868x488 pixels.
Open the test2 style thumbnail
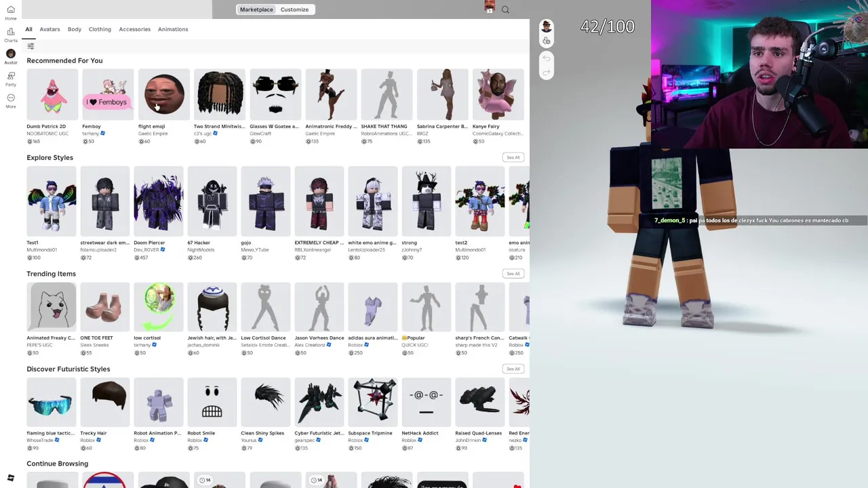click(x=480, y=201)
